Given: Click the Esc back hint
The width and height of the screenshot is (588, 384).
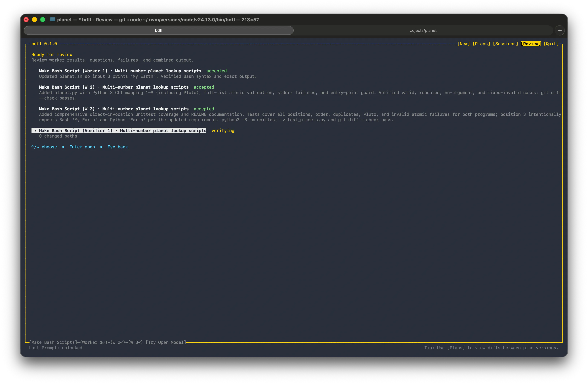Looking at the screenshot, I should [118, 147].
